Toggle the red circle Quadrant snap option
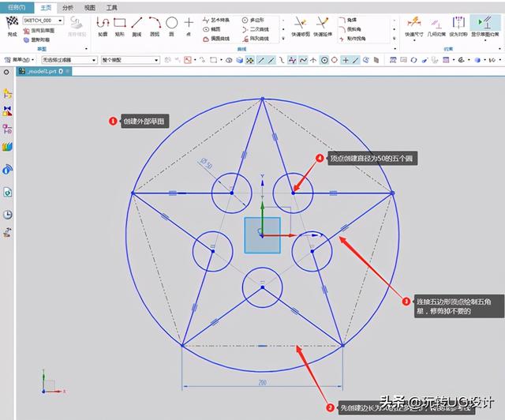The height and width of the screenshot is (420, 505). tap(335, 60)
